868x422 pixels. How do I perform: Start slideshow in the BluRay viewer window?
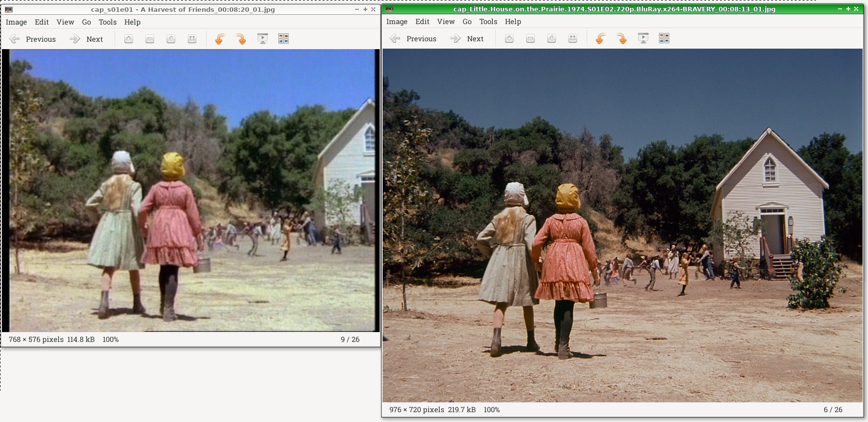pyautogui.click(x=643, y=38)
